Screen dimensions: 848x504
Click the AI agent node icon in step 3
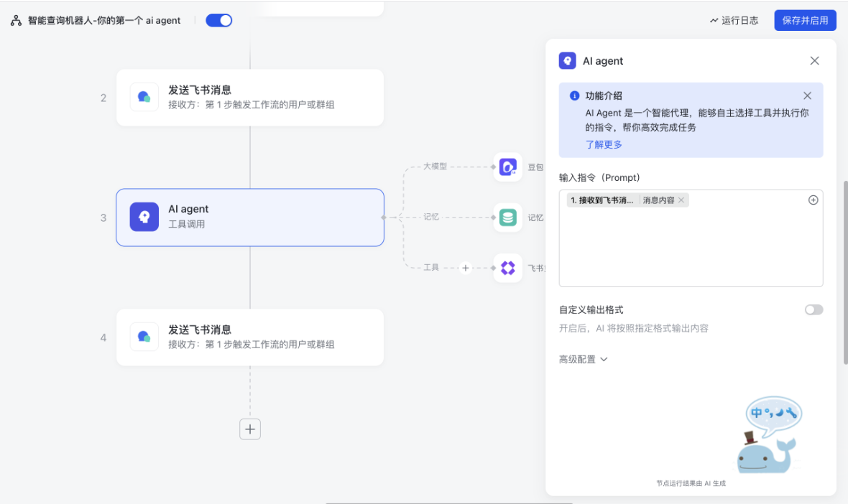click(x=144, y=217)
